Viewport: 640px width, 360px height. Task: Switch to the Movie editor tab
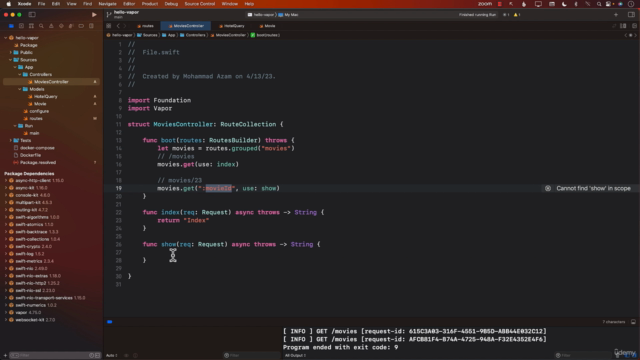pos(267,26)
